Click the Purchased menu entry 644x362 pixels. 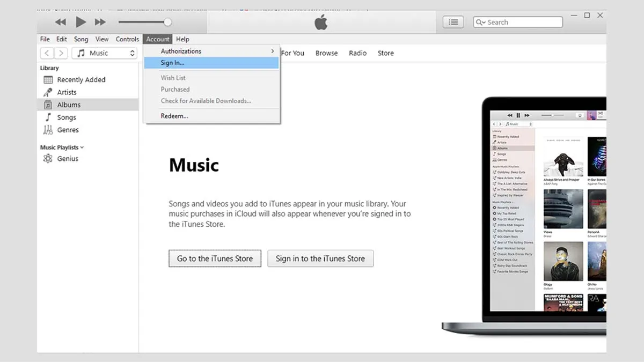tap(212, 89)
